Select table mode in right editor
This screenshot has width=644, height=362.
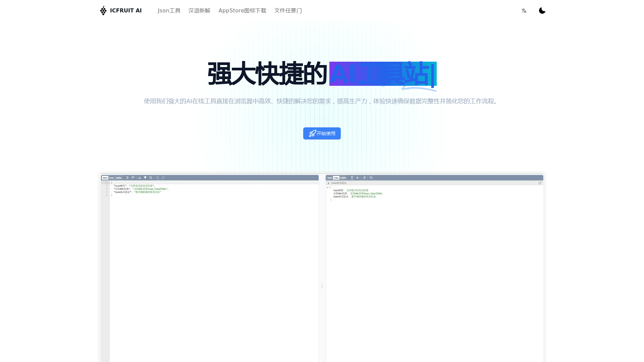click(x=343, y=178)
